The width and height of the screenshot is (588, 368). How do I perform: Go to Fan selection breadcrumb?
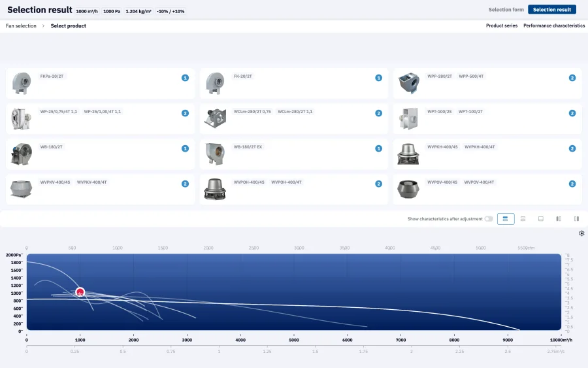click(x=21, y=26)
